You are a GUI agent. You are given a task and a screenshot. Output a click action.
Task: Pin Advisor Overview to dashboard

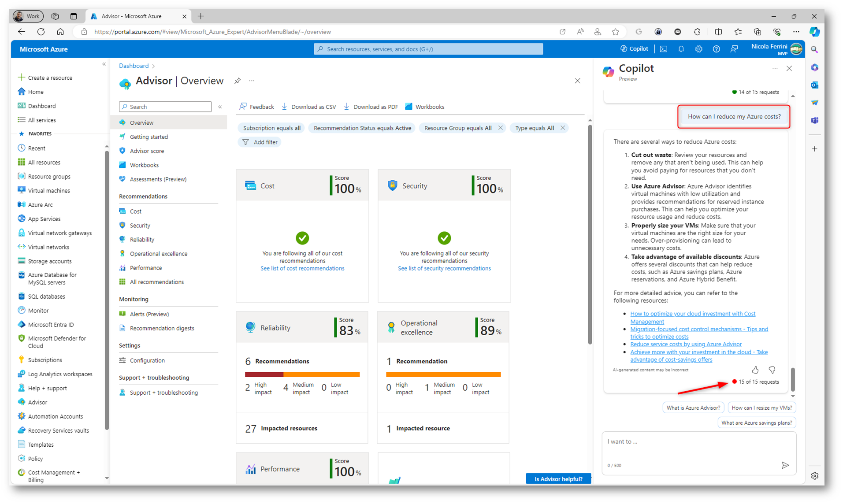click(238, 81)
